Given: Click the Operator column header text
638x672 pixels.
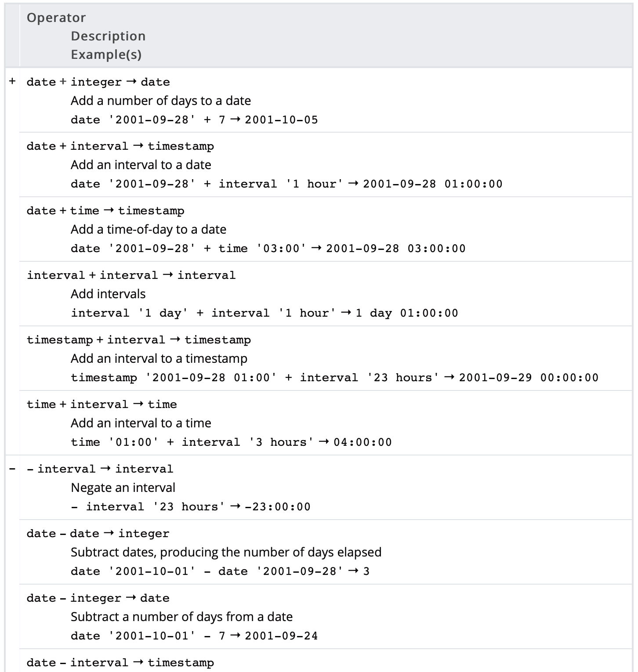Looking at the screenshot, I should click(56, 18).
